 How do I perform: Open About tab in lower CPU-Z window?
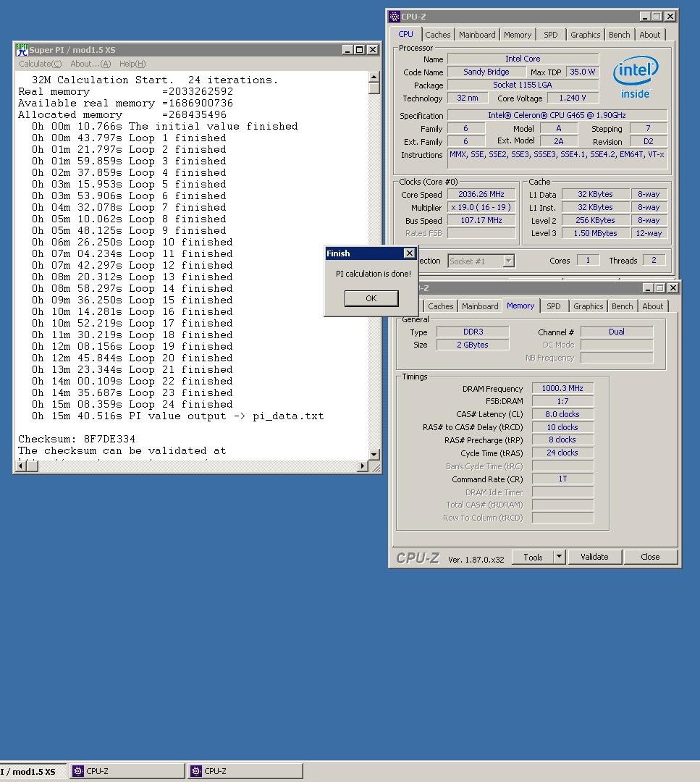(653, 306)
